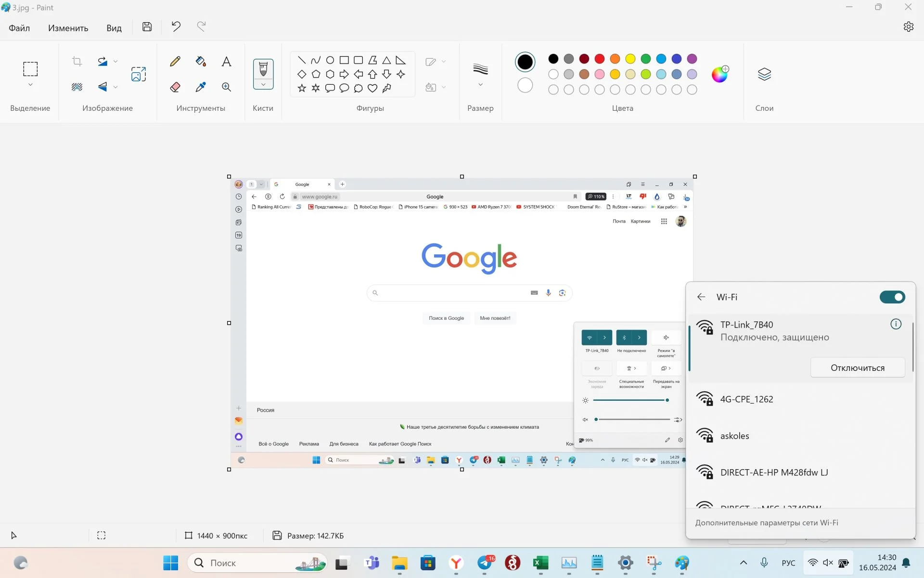Open the line Size dropdown
Screen dimensions: 924x578
tap(480, 85)
